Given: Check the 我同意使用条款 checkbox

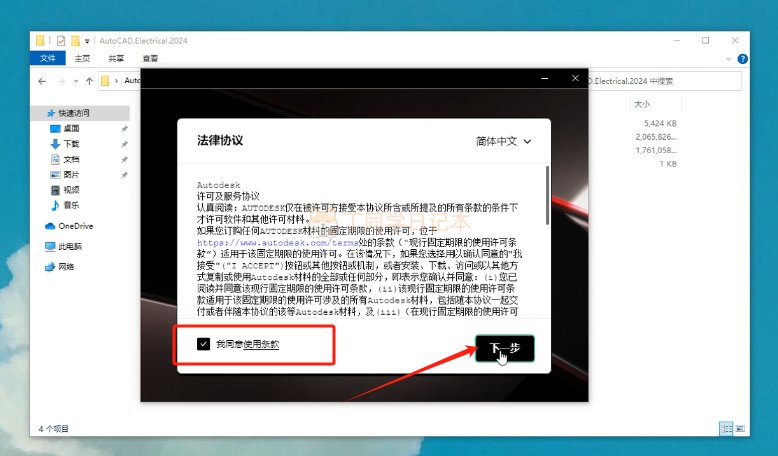Looking at the screenshot, I should click(x=203, y=344).
